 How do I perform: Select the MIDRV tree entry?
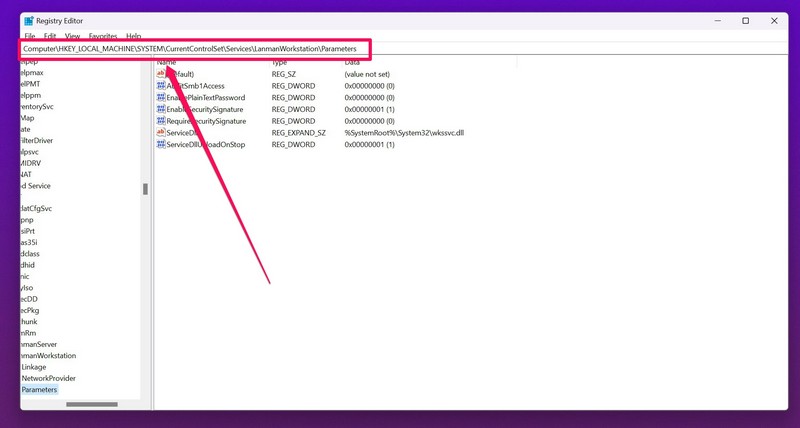point(31,163)
